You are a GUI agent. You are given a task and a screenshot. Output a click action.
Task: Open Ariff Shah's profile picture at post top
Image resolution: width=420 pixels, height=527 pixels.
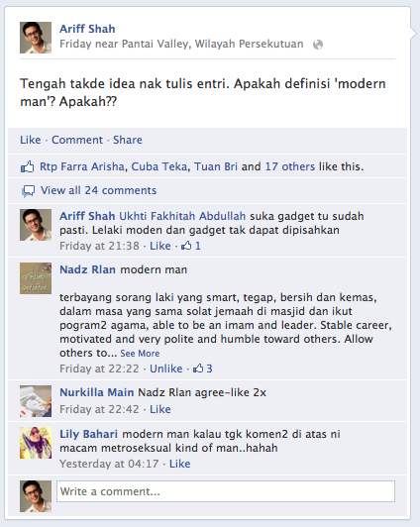(x=36, y=38)
